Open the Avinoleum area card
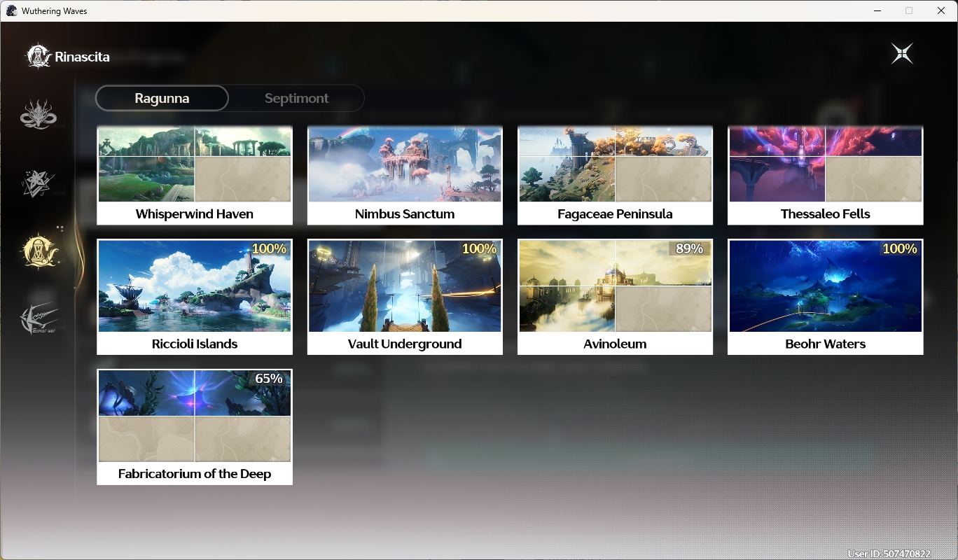The height and width of the screenshot is (560, 958). click(615, 297)
